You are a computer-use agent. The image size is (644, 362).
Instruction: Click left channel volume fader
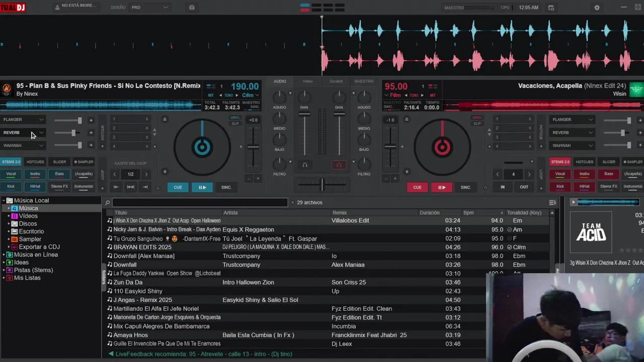[304, 114]
